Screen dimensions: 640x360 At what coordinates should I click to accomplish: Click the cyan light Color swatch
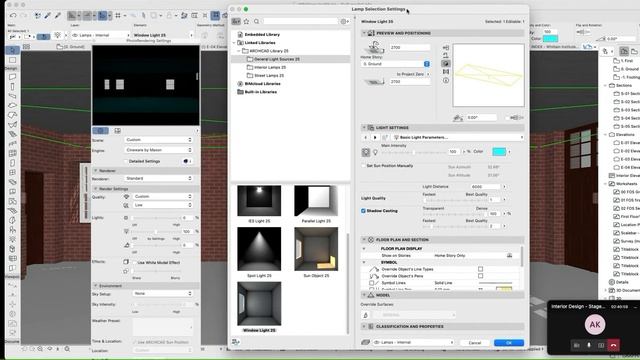[x=499, y=152]
